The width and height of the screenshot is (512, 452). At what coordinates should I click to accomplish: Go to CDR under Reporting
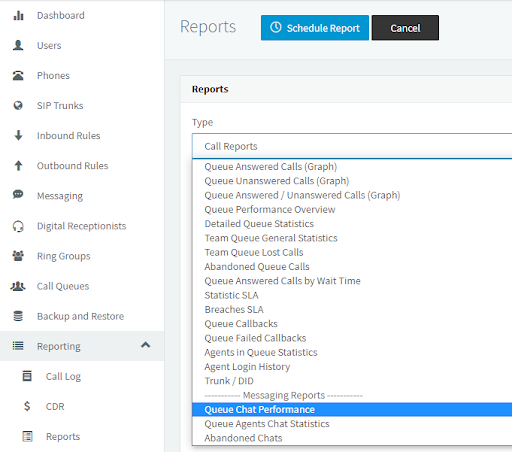[55, 407]
